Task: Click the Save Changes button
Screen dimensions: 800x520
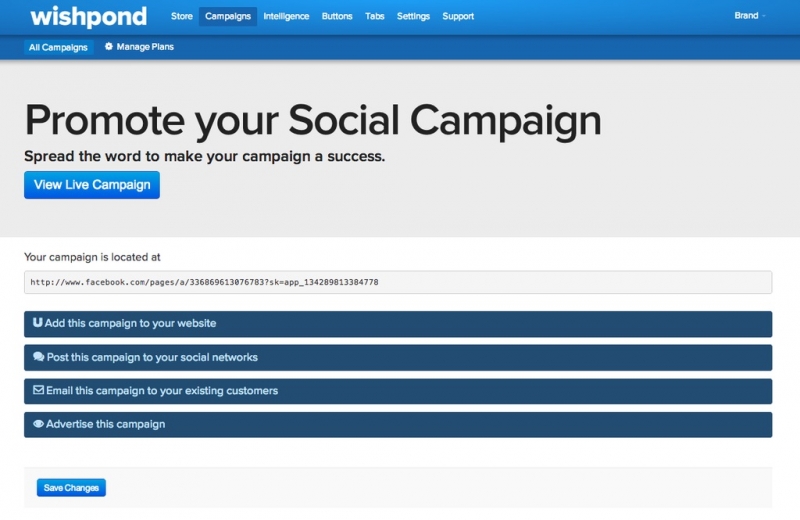Action: [x=71, y=488]
